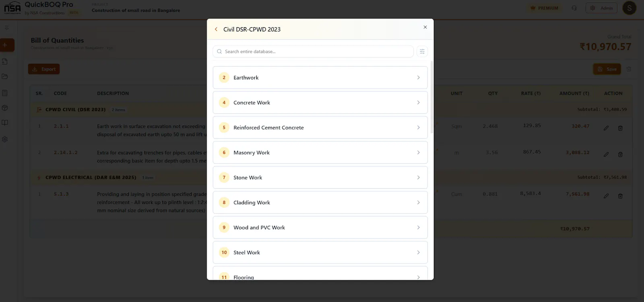Click the magnifier icon in the search box

click(x=219, y=52)
